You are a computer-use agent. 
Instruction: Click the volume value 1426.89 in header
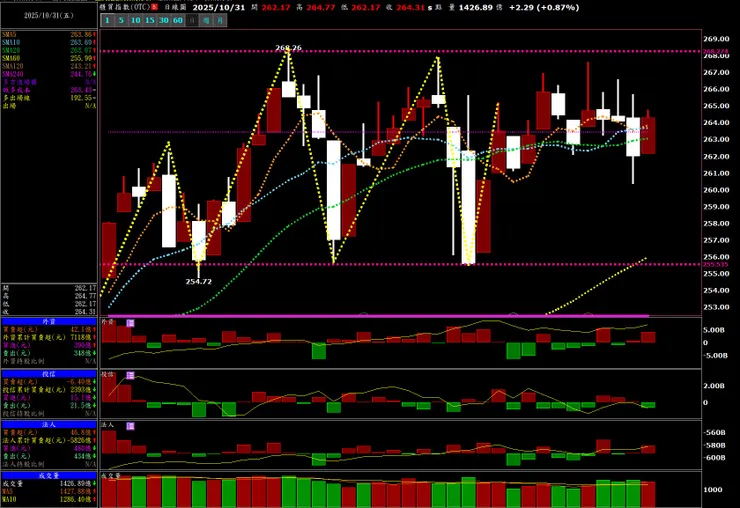tap(476, 8)
